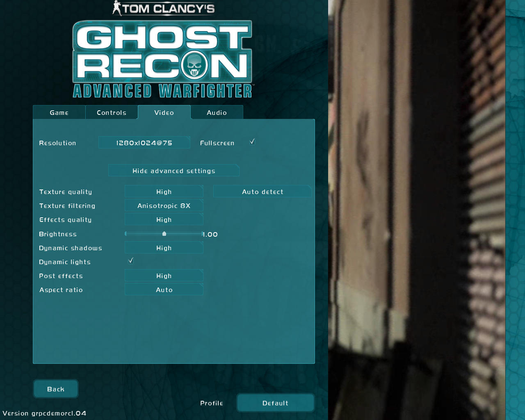
Task: Click the Profile label
Action: click(x=212, y=403)
